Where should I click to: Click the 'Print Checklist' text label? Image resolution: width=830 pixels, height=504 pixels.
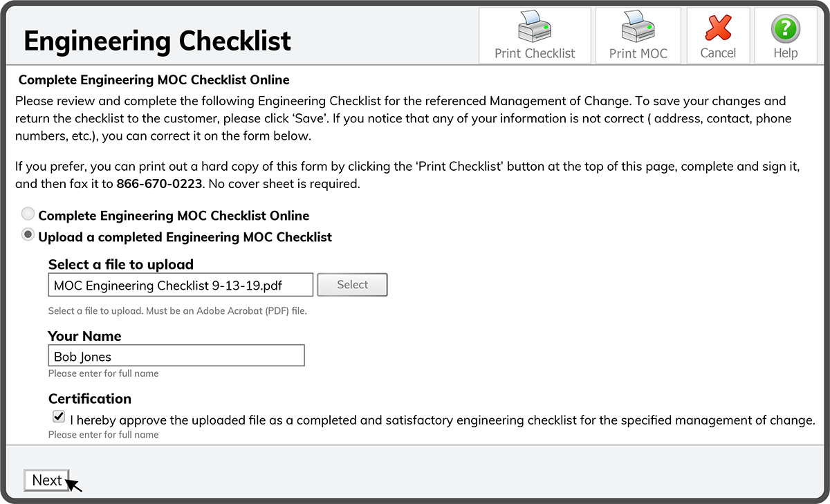535,53
